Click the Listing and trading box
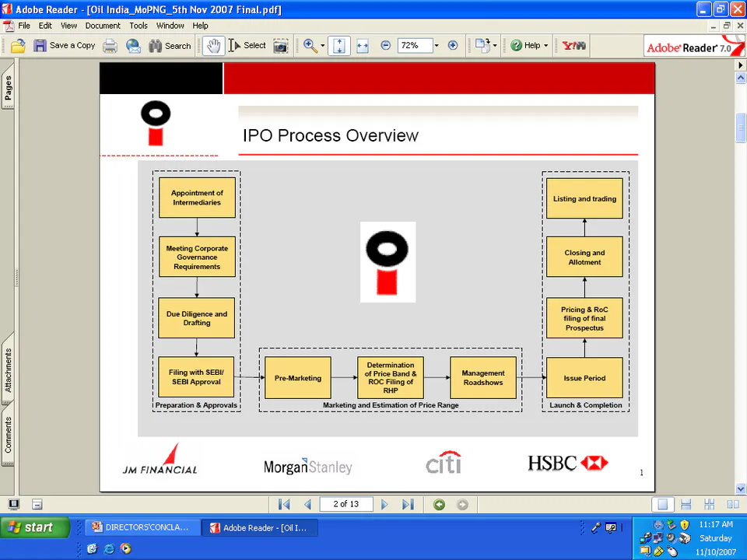Image resolution: width=747 pixels, height=560 pixels. pos(584,198)
